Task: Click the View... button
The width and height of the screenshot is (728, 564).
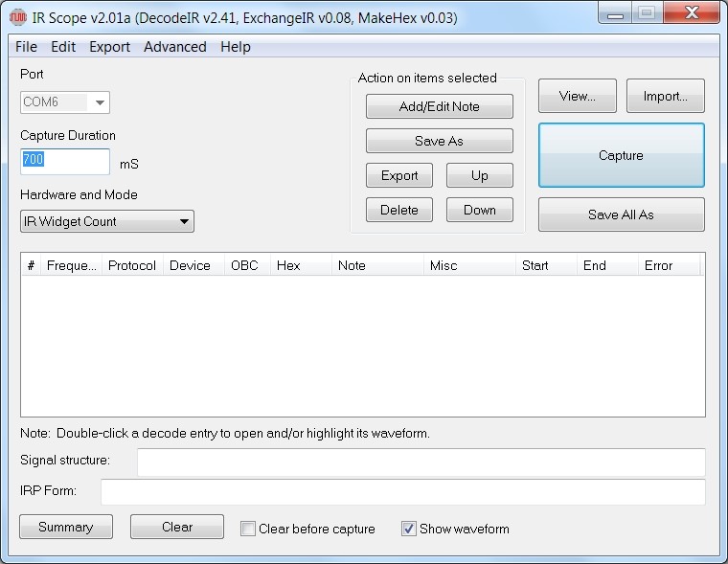Action: 577,96
